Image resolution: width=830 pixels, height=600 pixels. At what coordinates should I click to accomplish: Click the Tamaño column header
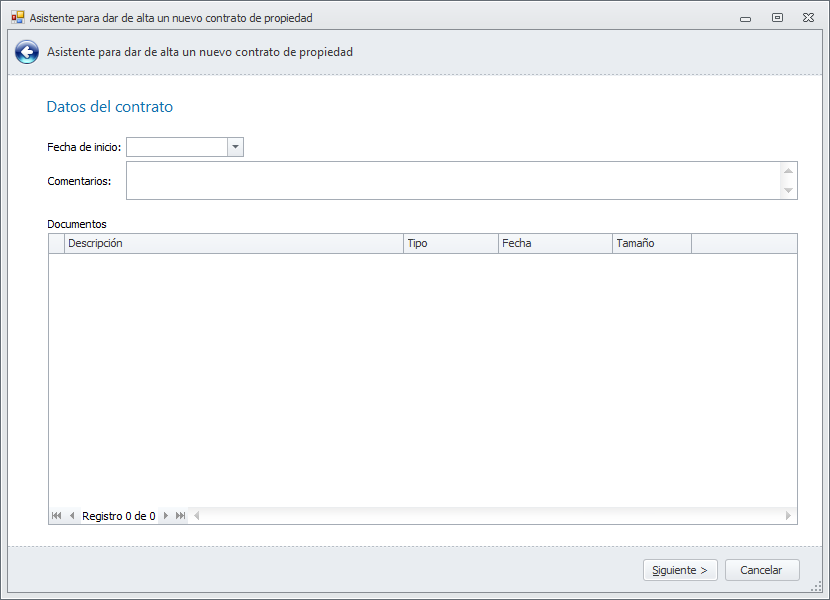coord(651,243)
